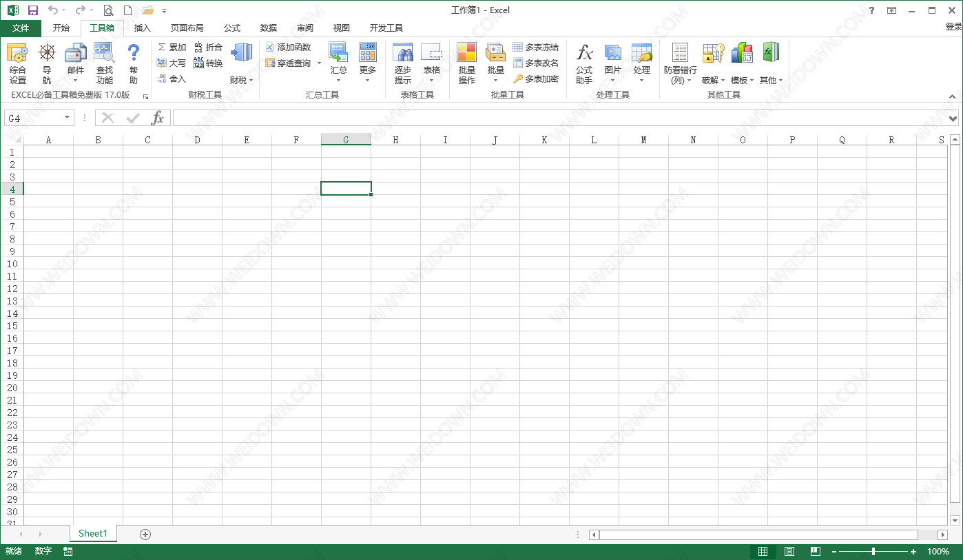Add a new sheet with the plus button
The image size is (963, 560).
pyautogui.click(x=145, y=534)
